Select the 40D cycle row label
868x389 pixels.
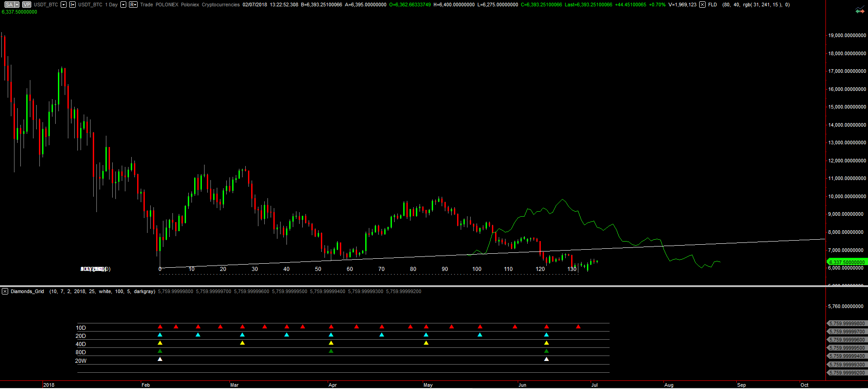click(x=81, y=344)
